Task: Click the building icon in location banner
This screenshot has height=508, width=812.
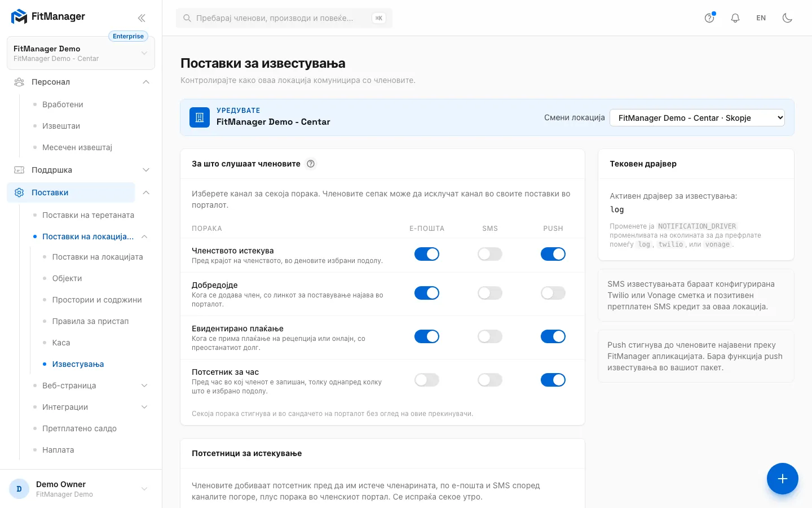Action: click(x=200, y=117)
